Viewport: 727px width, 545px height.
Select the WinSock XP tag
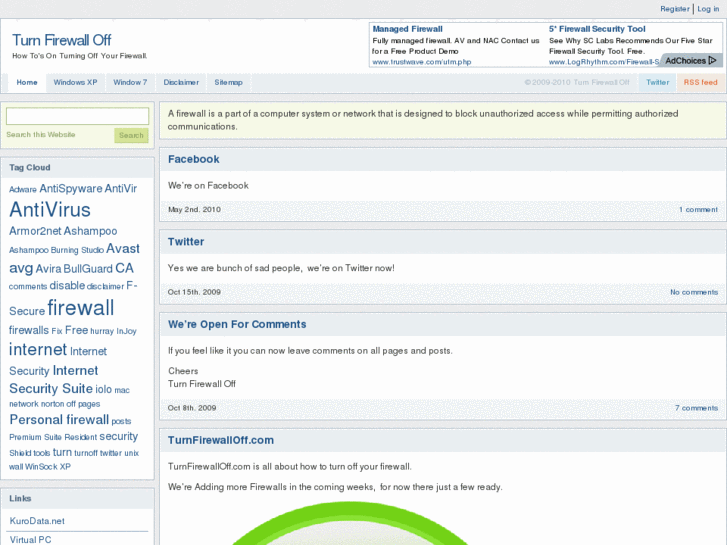coord(48,467)
